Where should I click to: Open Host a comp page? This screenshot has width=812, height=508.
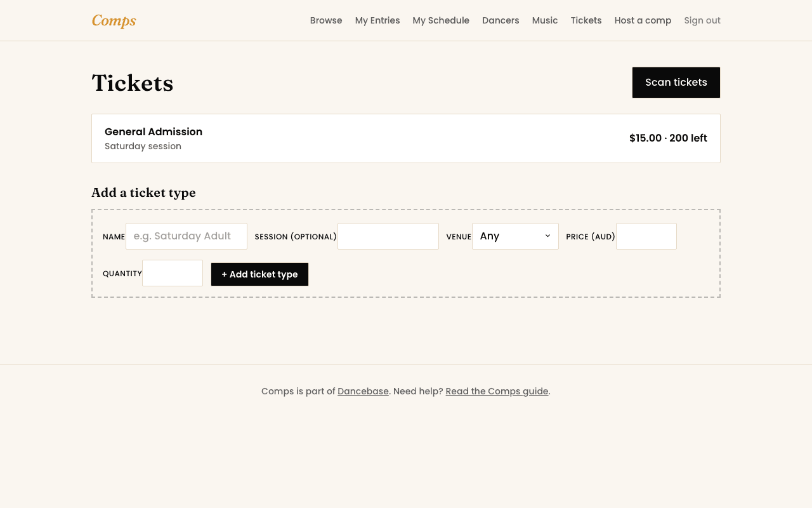click(x=643, y=20)
